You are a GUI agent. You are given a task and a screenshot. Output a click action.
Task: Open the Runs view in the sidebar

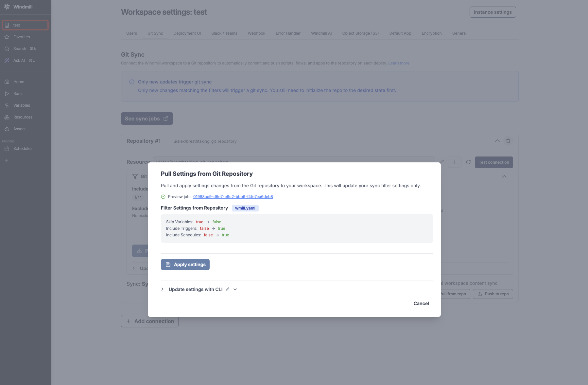coord(18,93)
